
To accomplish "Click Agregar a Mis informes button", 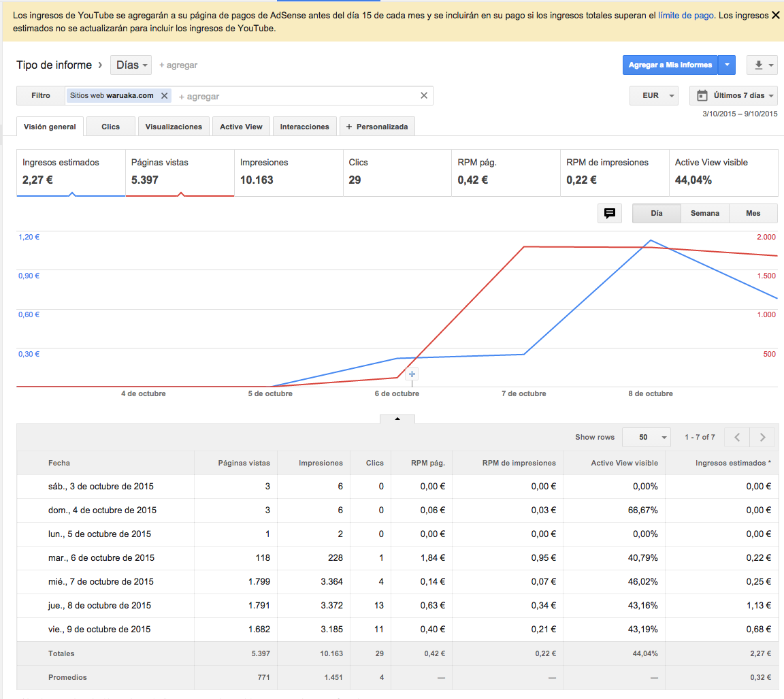I will (x=670, y=65).
